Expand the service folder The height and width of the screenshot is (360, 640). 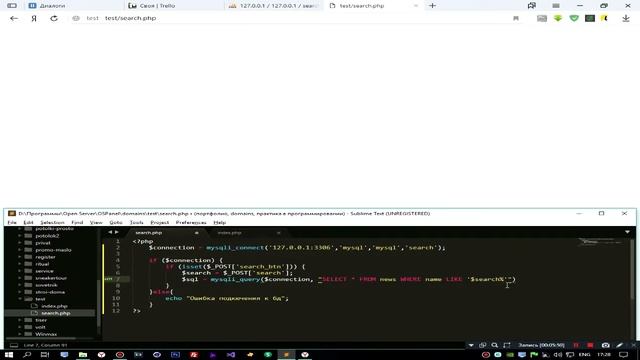point(20,271)
